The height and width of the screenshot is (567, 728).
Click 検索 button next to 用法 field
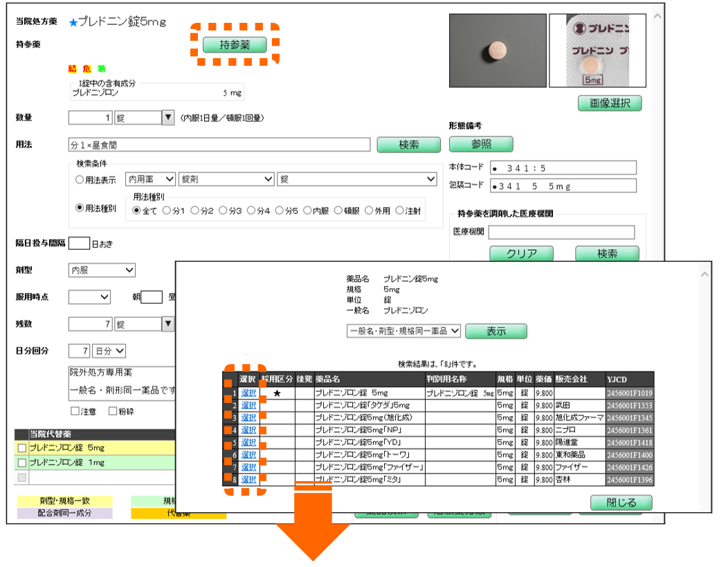coord(408,145)
